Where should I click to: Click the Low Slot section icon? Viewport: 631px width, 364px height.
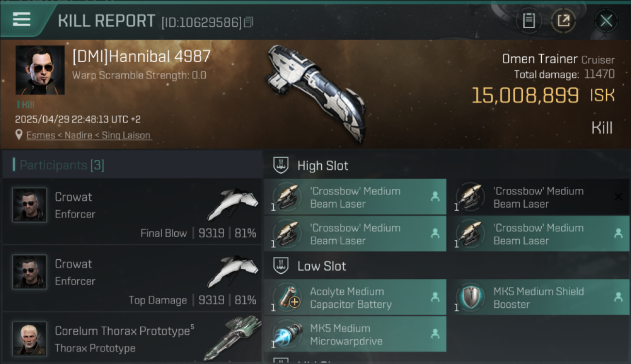[x=281, y=266]
